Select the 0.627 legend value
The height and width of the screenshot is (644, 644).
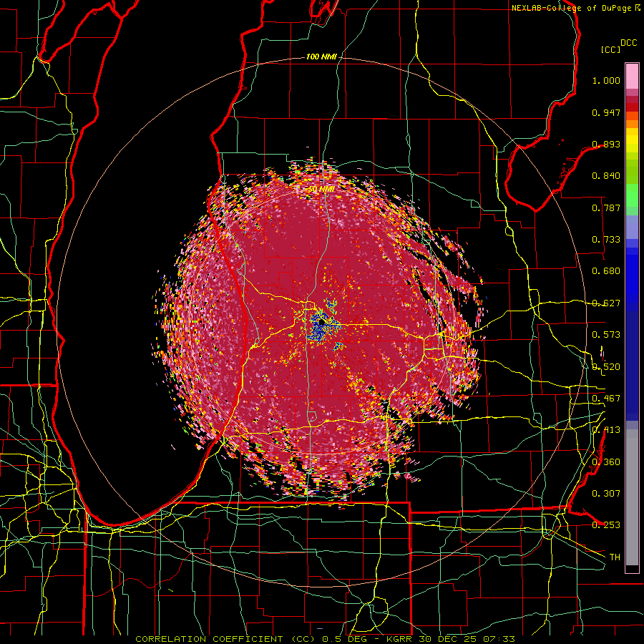click(606, 303)
